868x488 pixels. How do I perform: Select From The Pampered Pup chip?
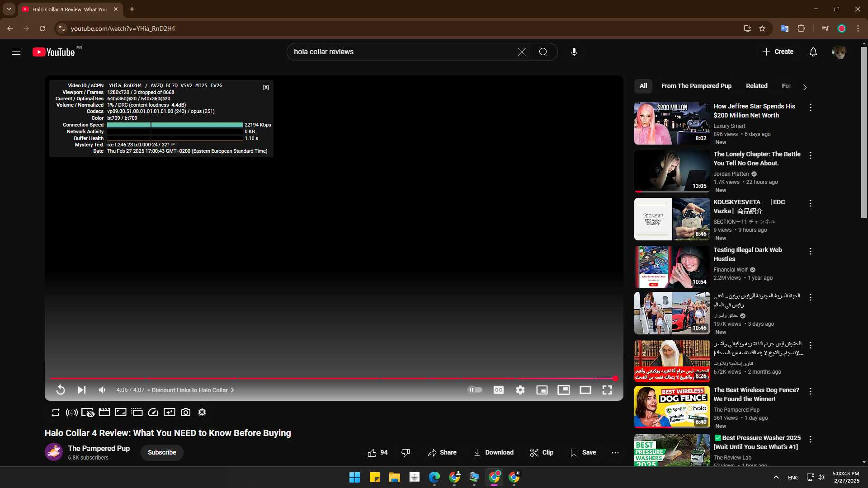pos(696,86)
